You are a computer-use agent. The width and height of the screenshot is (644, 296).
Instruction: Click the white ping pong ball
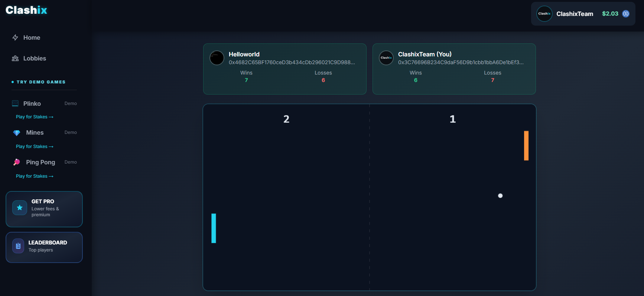pos(500,195)
